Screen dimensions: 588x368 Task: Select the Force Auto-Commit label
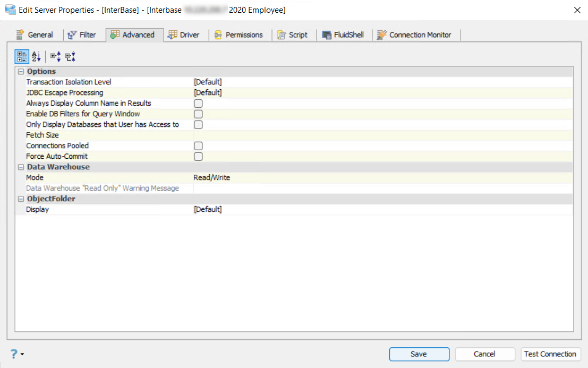pos(57,156)
